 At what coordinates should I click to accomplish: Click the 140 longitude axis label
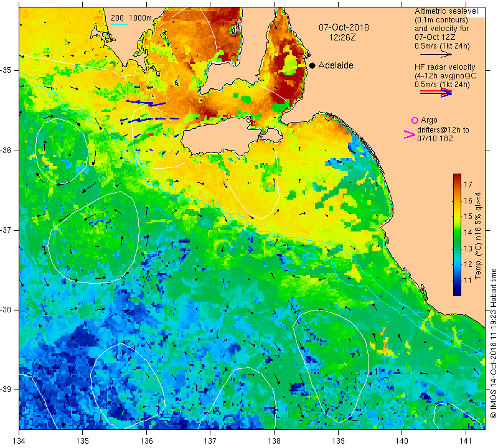(402, 441)
